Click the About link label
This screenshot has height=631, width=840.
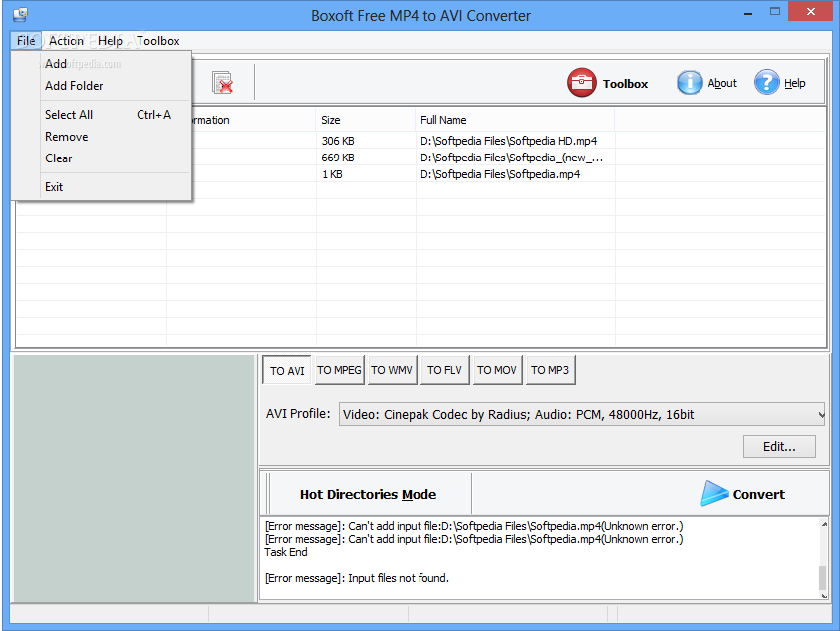point(722,83)
